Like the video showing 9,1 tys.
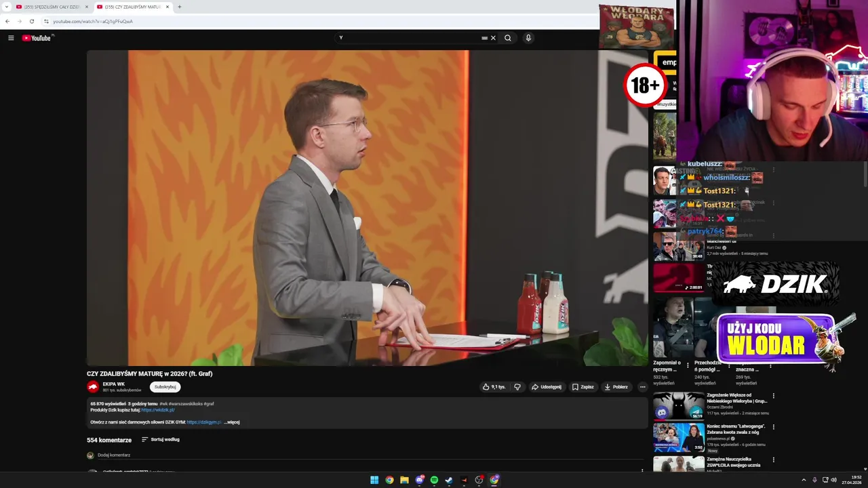The width and height of the screenshot is (868, 488). pyautogui.click(x=494, y=387)
